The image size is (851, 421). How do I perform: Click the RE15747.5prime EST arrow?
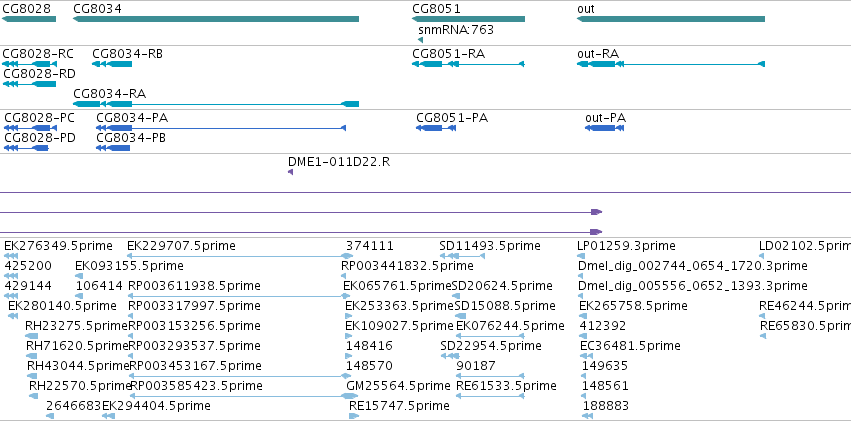tap(354, 416)
